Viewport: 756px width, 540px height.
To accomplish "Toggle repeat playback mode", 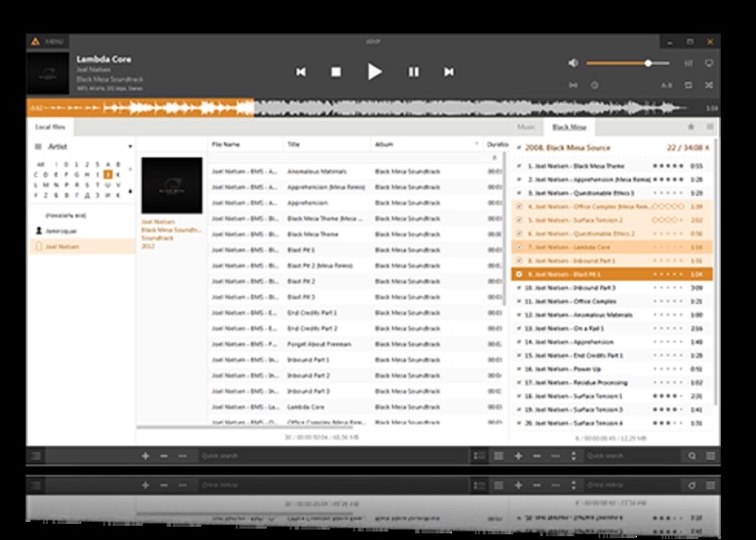I will click(689, 85).
